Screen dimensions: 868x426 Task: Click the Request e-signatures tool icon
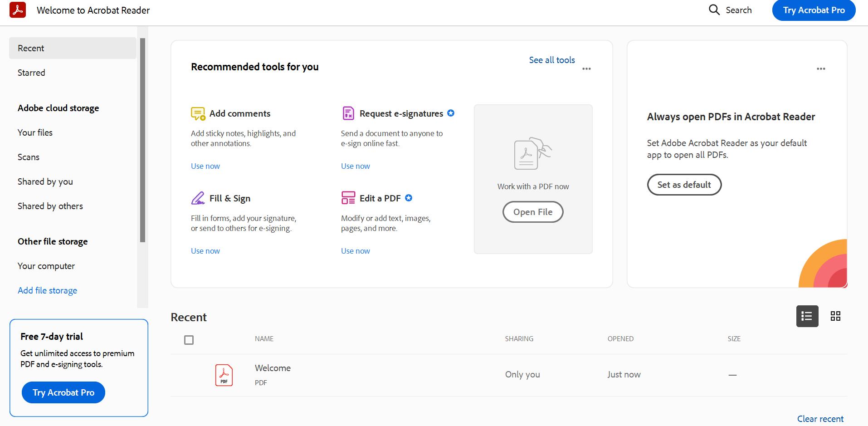pos(348,113)
